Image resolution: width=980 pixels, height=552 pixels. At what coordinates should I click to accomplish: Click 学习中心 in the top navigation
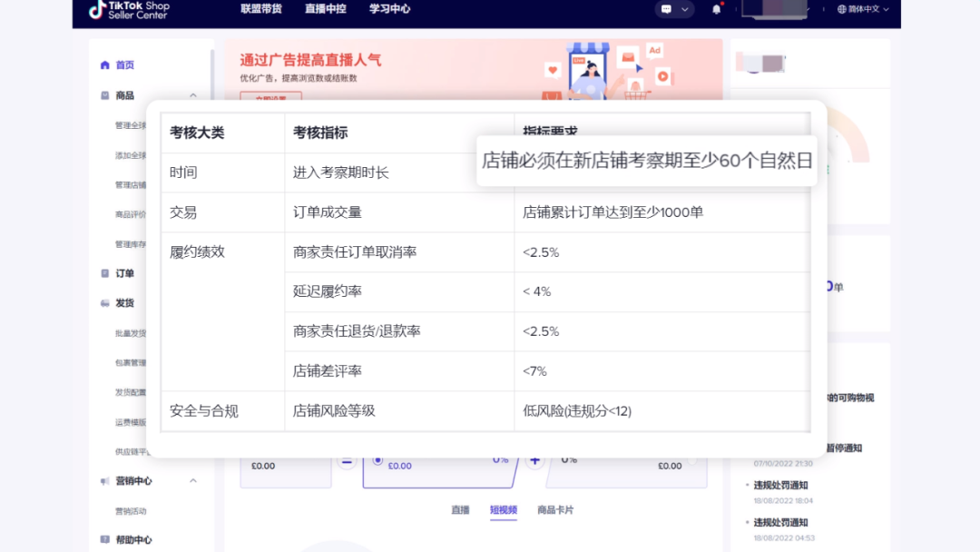[388, 9]
